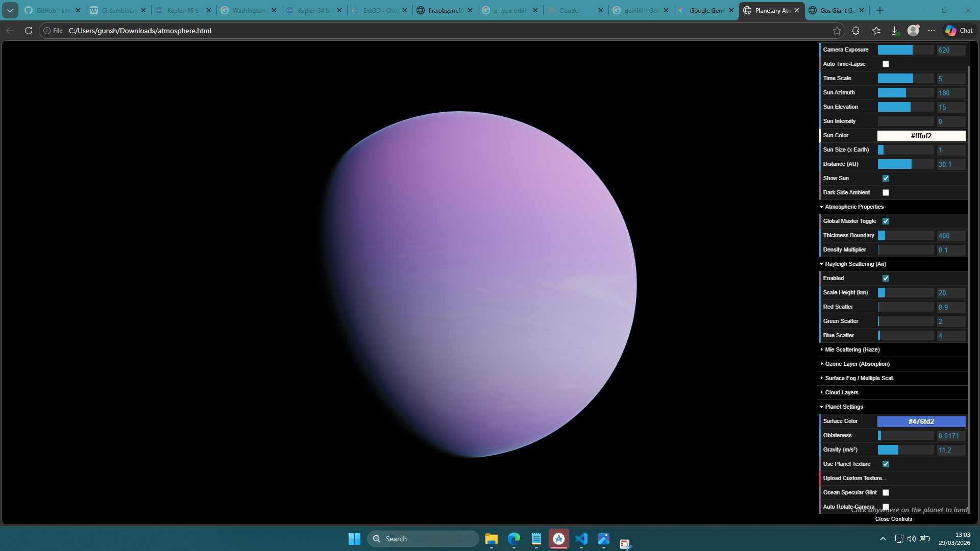This screenshot has width=980, height=551.
Task: Click the browser refresh icon
Action: pos(29,31)
